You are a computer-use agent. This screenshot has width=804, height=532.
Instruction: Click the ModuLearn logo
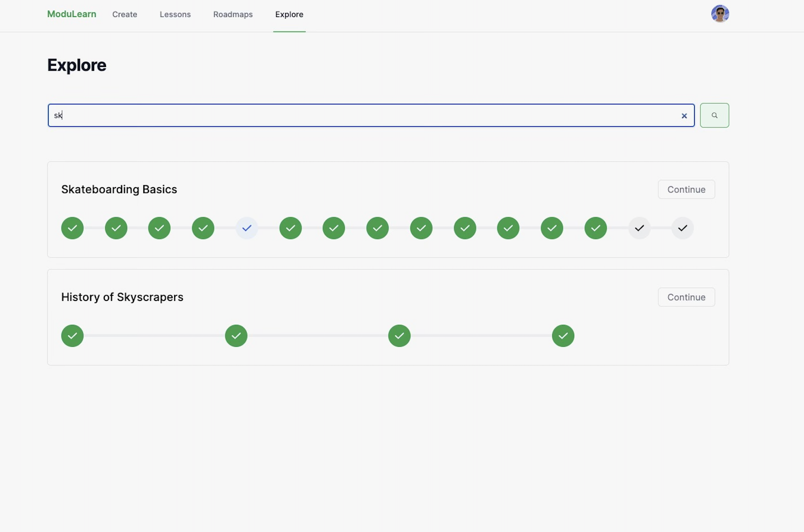tap(71, 14)
